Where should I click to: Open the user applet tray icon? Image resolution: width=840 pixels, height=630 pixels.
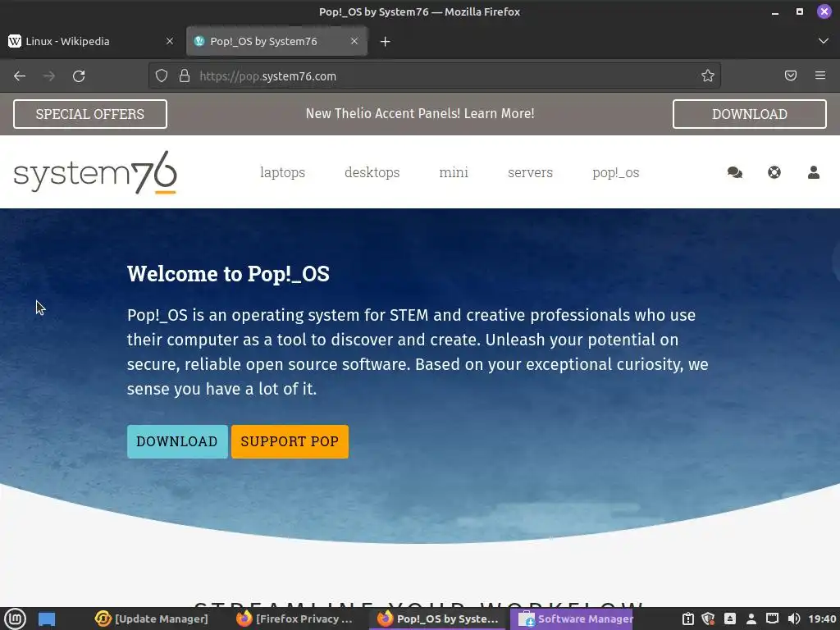[751, 619]
